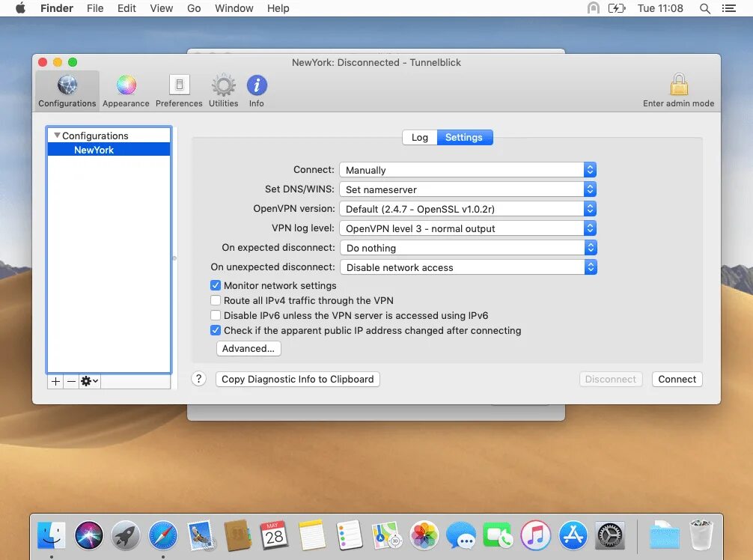Image resolution: width=753 pixels, height=560 pixels.
Task: Uncheck Check if apparent public IP changed
Action: 216,330
